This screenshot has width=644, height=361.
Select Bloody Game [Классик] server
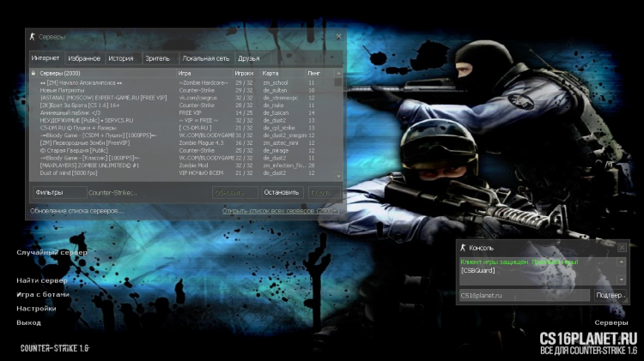[x=183, y=158]
